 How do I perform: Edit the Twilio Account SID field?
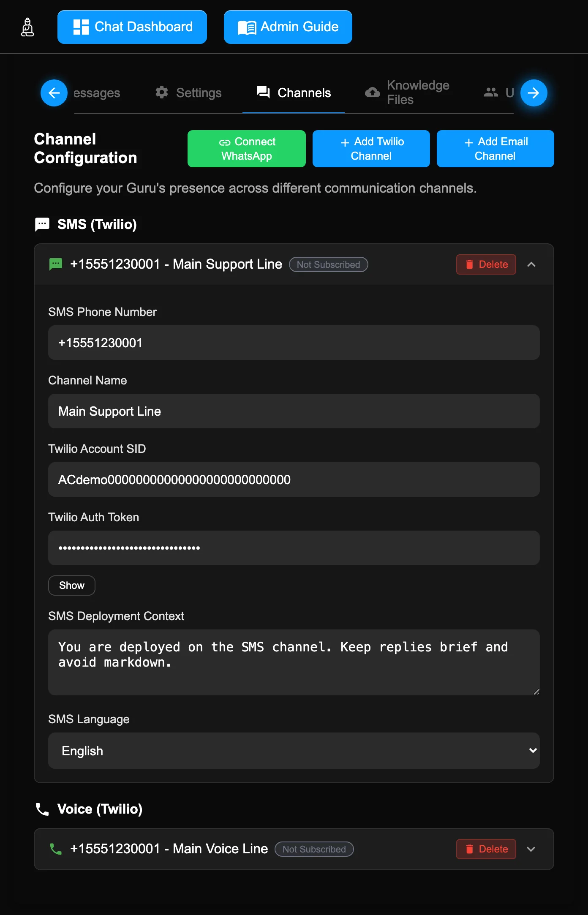coord(294,479)
